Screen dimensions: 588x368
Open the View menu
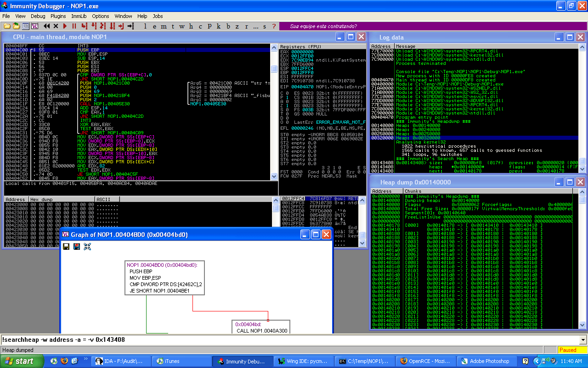tap(20, 16)
